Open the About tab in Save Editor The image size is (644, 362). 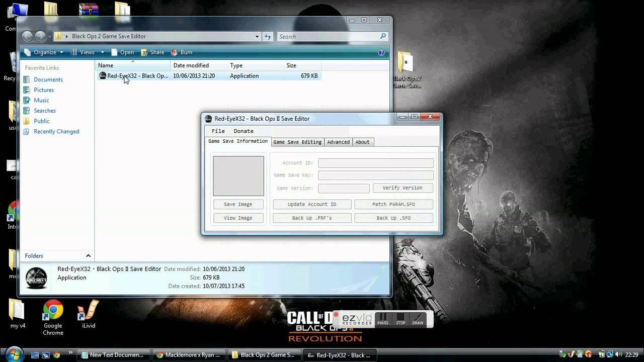(362, 142)
